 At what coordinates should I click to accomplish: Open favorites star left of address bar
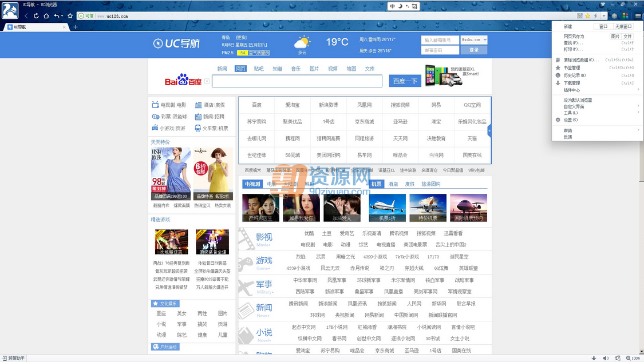click(70, 16)
